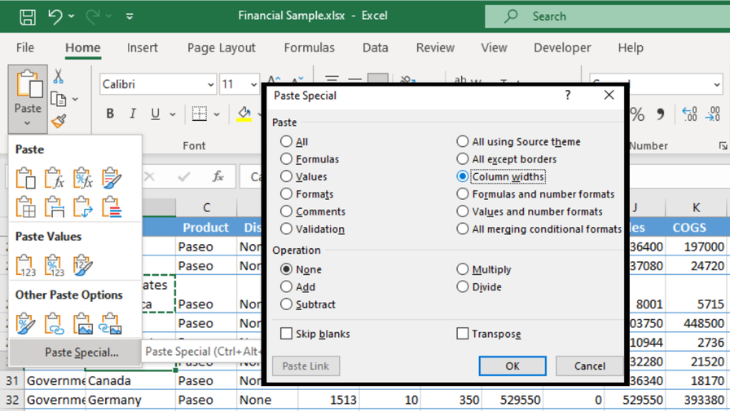The height and width of the screenshot is (411, 730).
Task: Choose Paste Values 123 icon
Action: pos(26,265)
